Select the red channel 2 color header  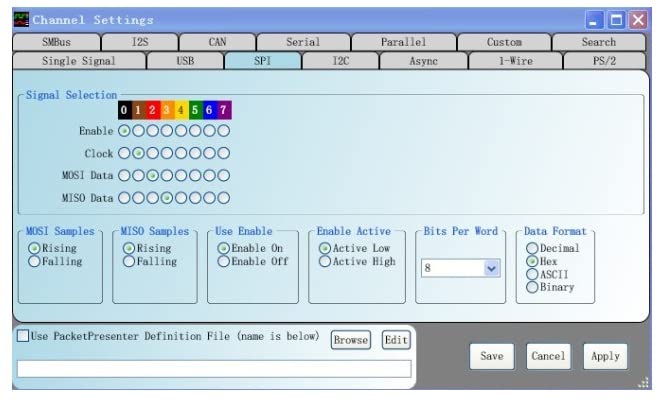point(152,110)
